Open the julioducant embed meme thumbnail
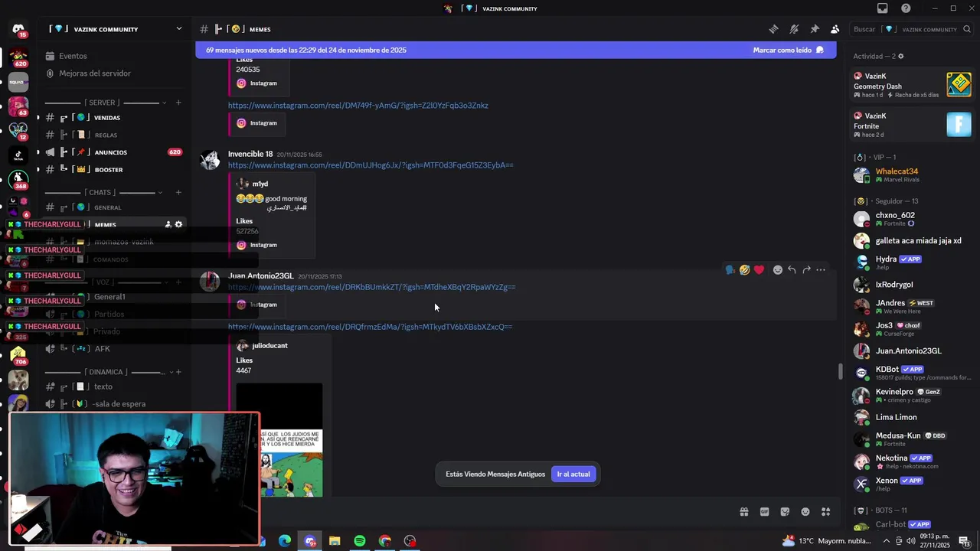This screenshot has height=551, width=980. click(x=279, y=440)
